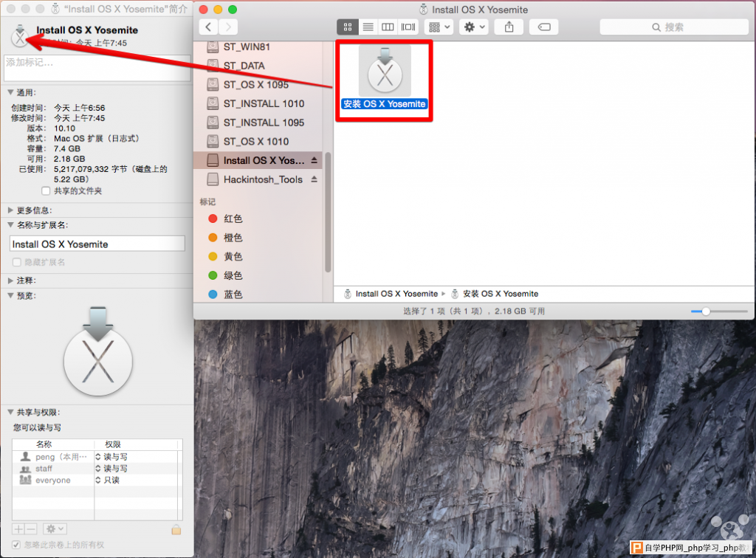
Task: Sort permissions by 名称 column header
Action: tap(53, 444)
